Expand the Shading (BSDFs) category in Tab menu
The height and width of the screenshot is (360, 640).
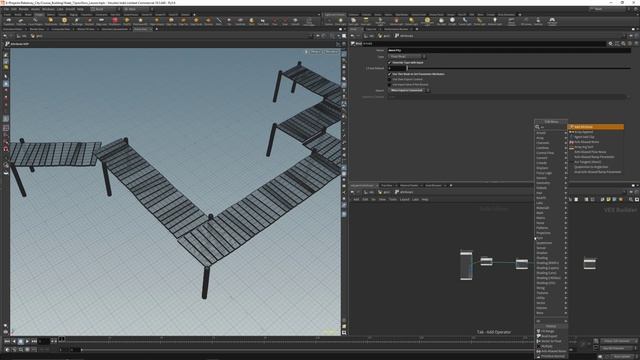[551, 263]
